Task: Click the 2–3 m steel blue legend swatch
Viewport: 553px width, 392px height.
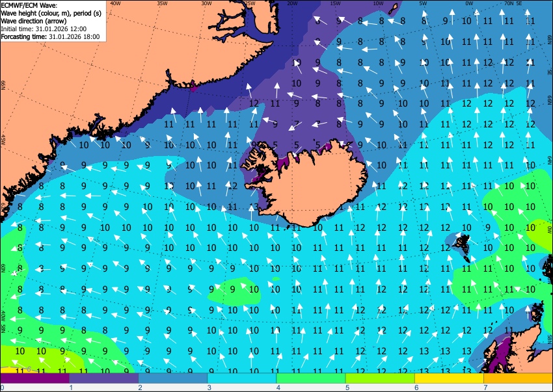Action: [173, 378]
